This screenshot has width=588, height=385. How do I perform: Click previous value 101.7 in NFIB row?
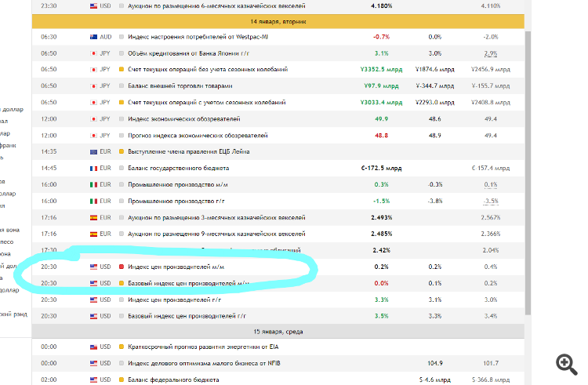[491, 363]
